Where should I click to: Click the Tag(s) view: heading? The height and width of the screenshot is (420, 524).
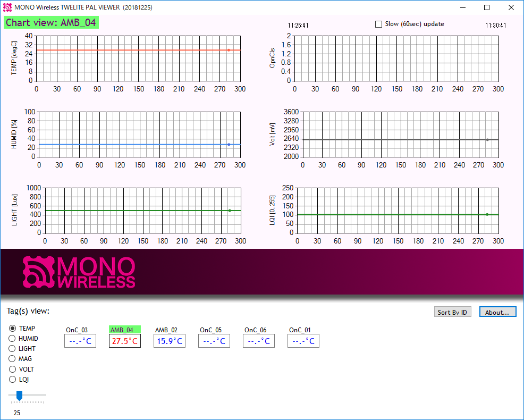tap(28, 311)
